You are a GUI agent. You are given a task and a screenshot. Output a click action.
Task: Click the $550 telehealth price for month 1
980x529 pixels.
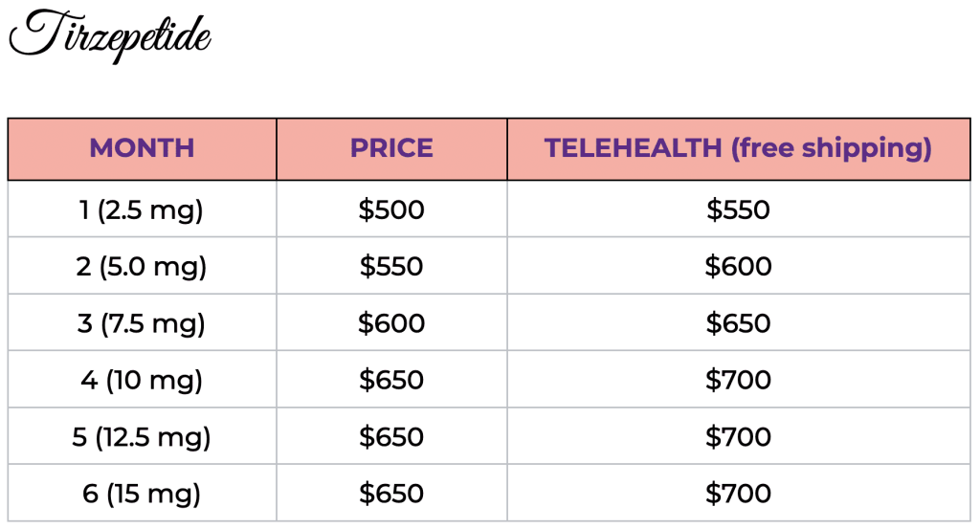tap(738, 209)
